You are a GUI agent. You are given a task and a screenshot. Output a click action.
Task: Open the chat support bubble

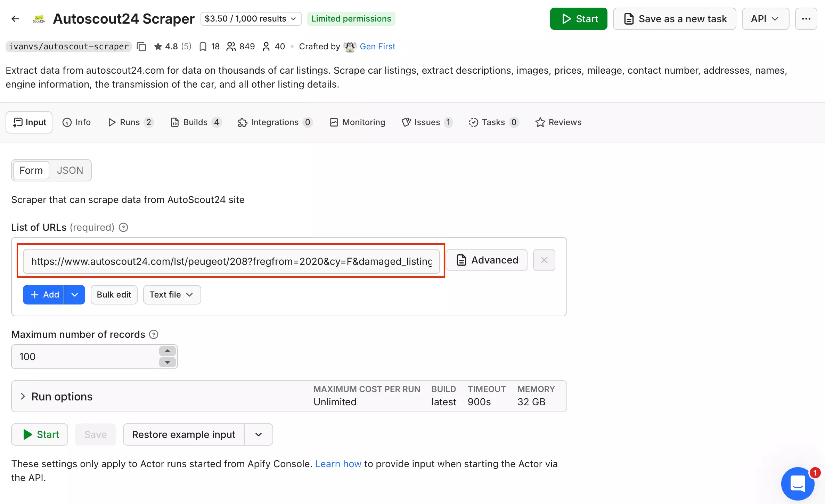click(798, 484)
